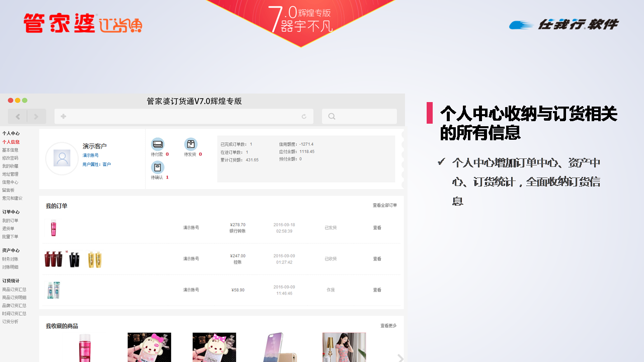Click the 作废 status text
644x362 pixels.
tap(331, 290)
